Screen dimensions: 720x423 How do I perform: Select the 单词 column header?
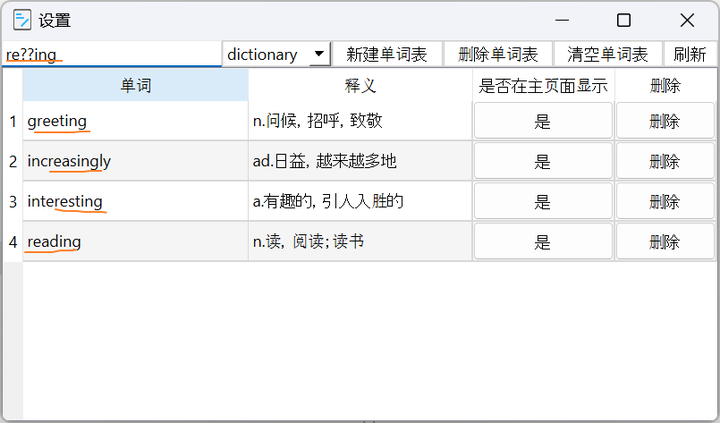coord(135,86)
